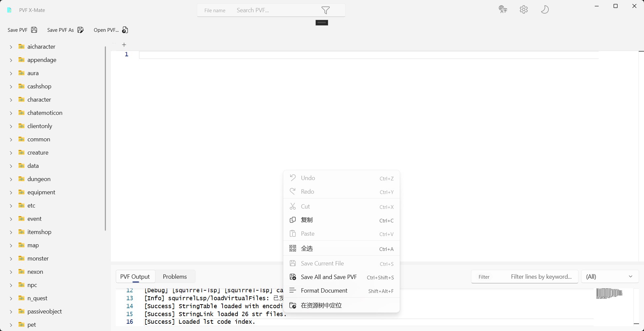This screenshot has width=644, height=331.
Task: Click the PVF X-Mate app logo icon
Action: point(10,10)
